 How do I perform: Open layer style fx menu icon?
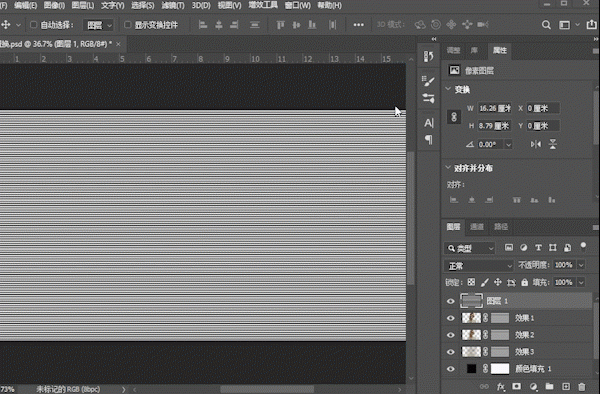click(x=501, y=386)
